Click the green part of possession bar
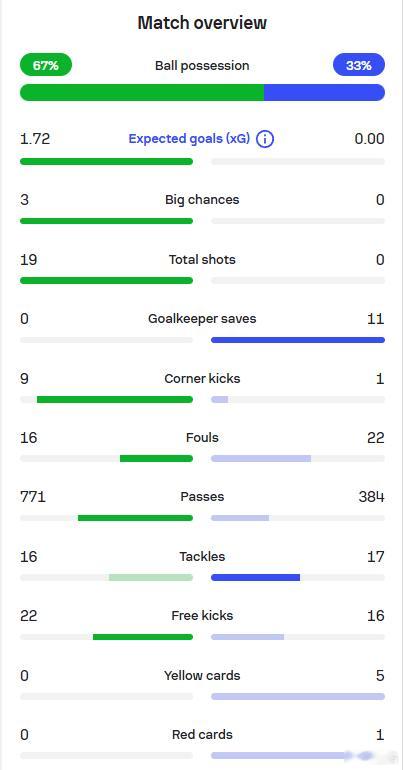 point(142,92)
